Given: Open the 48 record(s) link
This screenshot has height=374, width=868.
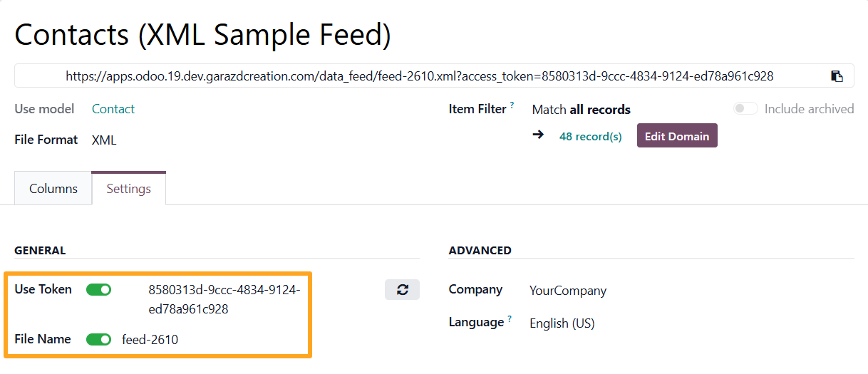Looking at the screenshot, I should [590, 137].
